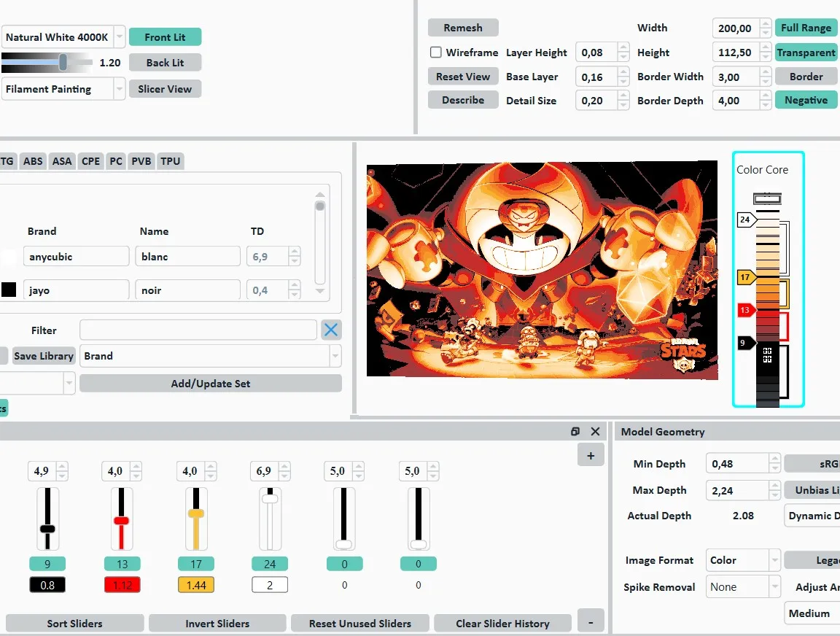Select the red layer 13 marker in Color Core
The height and width of the screenshot is (636, 840).
pyautogui.click(x=746, y=310)
